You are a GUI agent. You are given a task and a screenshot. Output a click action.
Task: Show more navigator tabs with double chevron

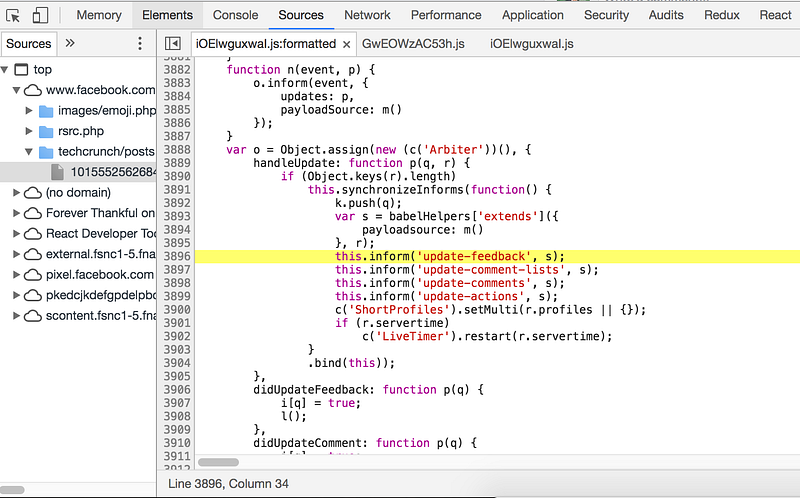click(x=70, y=43)
